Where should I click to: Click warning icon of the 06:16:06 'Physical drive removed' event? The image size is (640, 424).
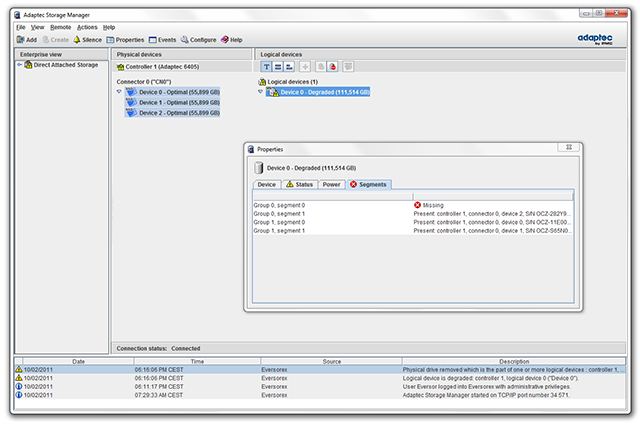tap(19, 369)
